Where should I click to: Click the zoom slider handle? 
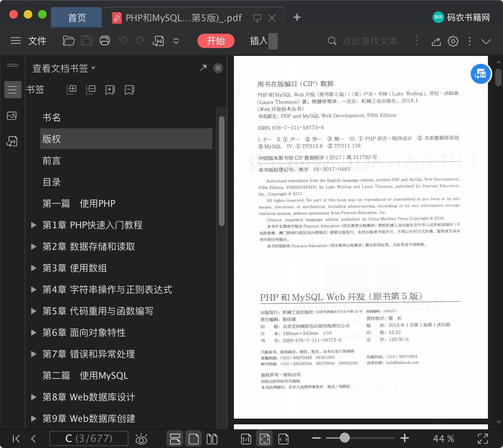click(345, 438)
